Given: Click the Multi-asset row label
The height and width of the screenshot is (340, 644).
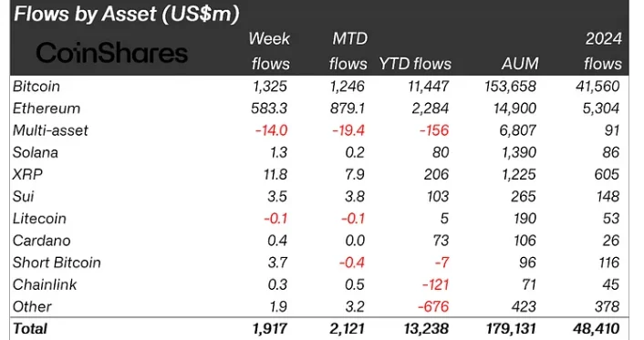Looking at the screenshot, I should point(50,130).
